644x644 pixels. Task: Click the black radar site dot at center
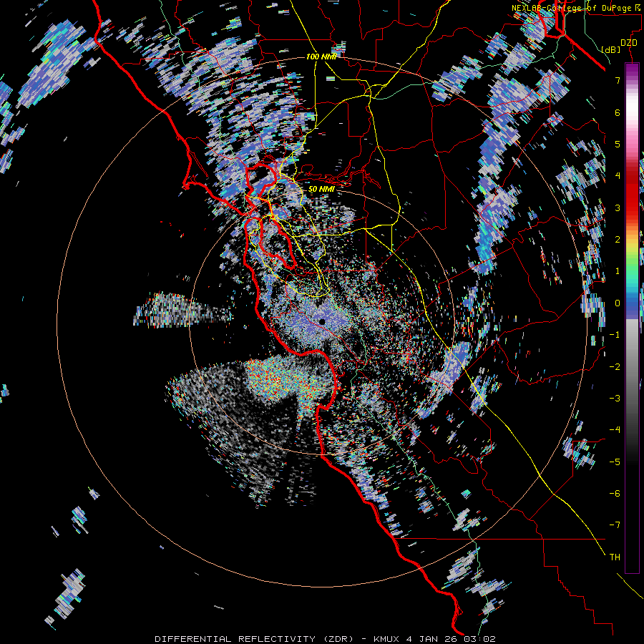pyautogui.click(x=322, y=321)
